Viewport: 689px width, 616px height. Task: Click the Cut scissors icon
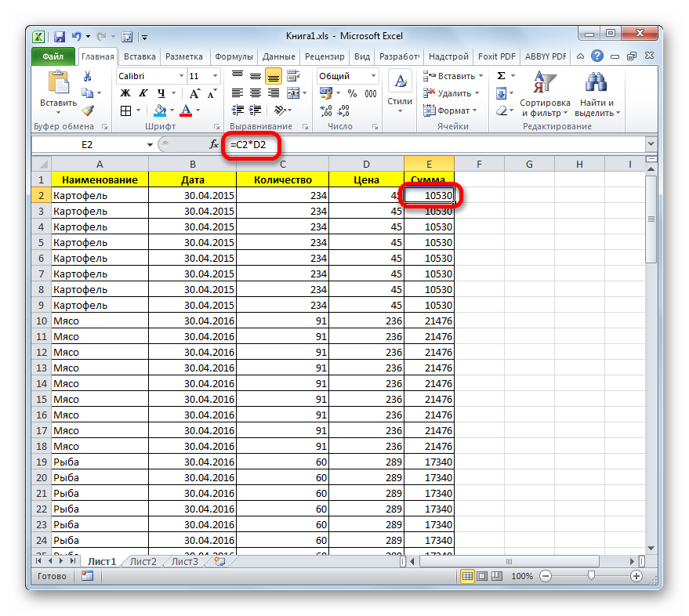[88, 77]
